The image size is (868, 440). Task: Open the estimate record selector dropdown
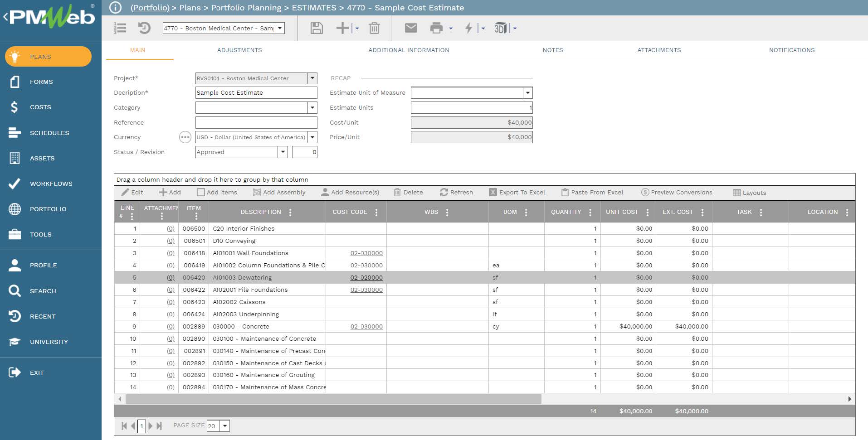tap(280, 28)
